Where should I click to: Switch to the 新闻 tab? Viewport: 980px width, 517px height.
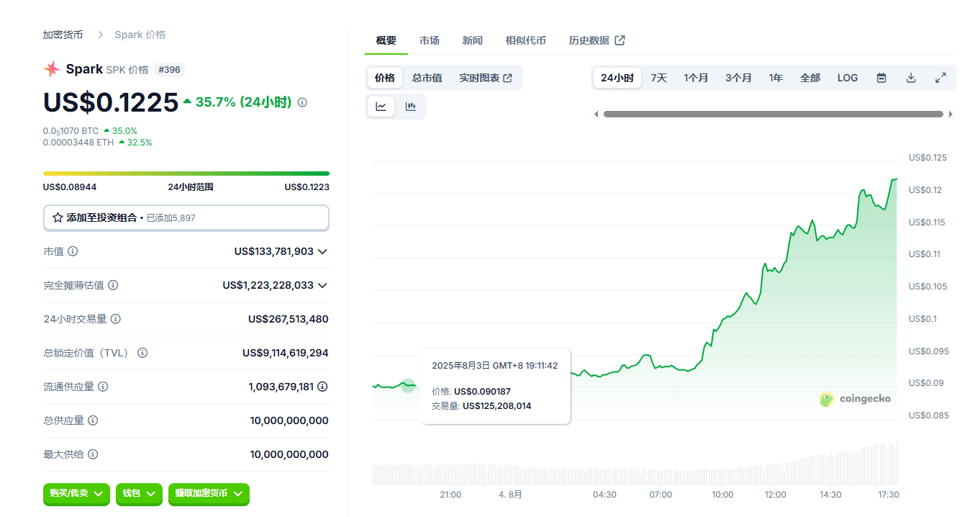473,40
